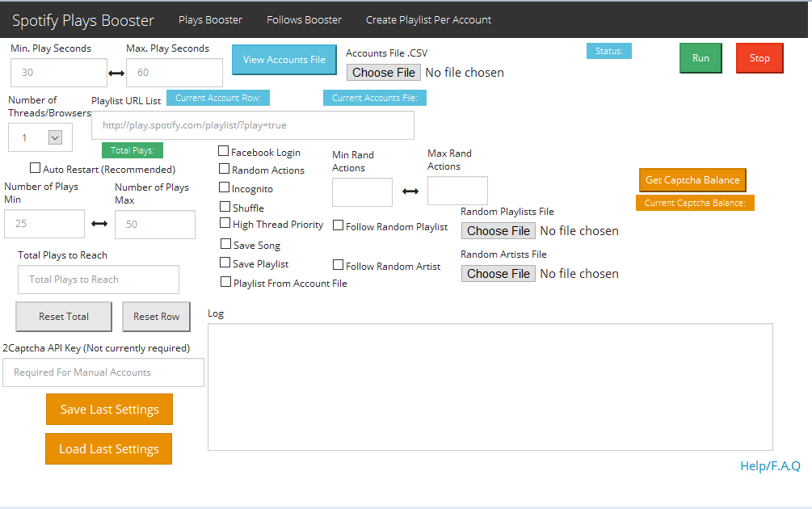This screenshot has width=812, height=509.
Task: Click the Get Captcha Balance button
Action: click(692, 180)
